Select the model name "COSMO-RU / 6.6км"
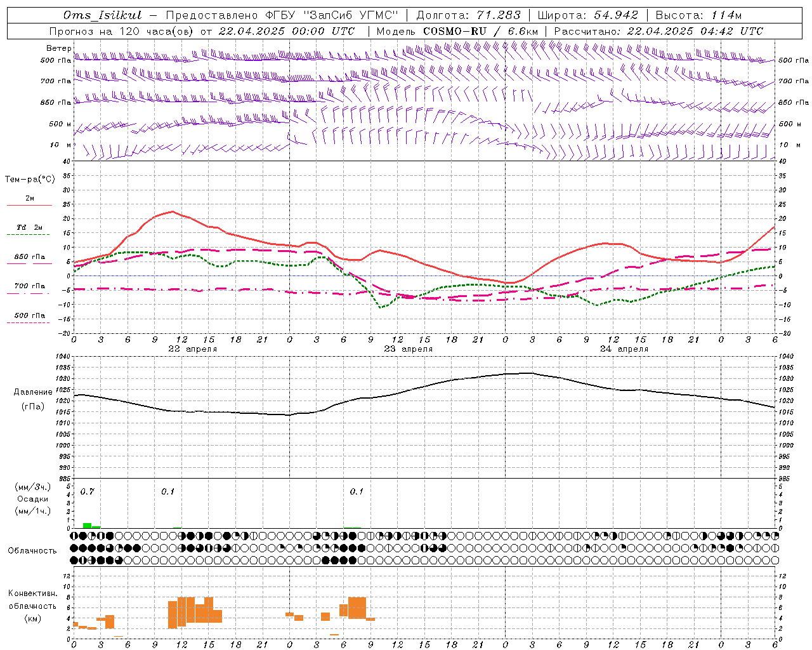812x650 pixels. [481, 31]
